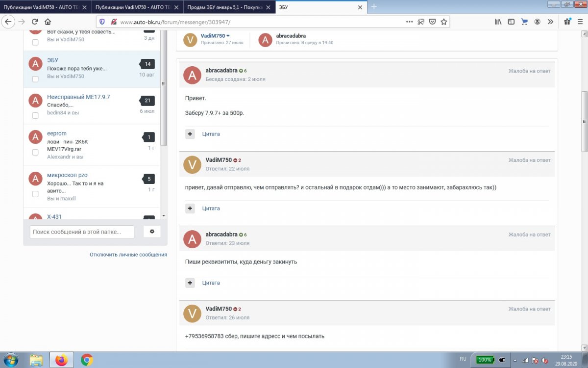Report abracadabra's 23 июля reply
The width and height of the screenshot is (588, 368).
(x=529, y=235)
